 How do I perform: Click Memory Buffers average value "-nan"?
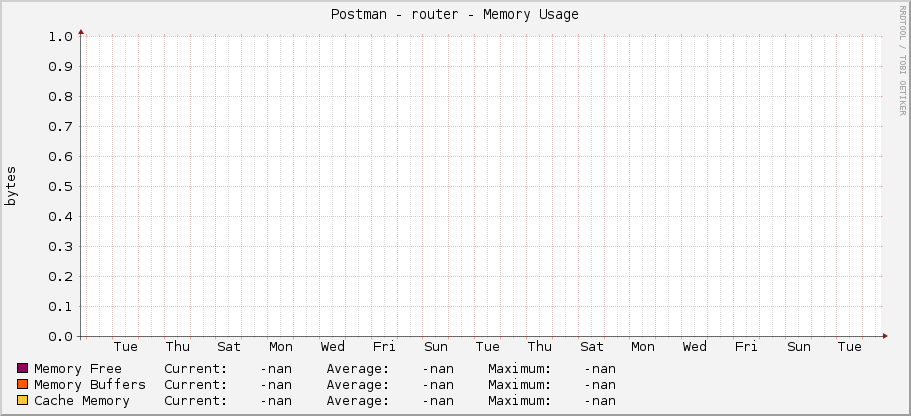438,385
